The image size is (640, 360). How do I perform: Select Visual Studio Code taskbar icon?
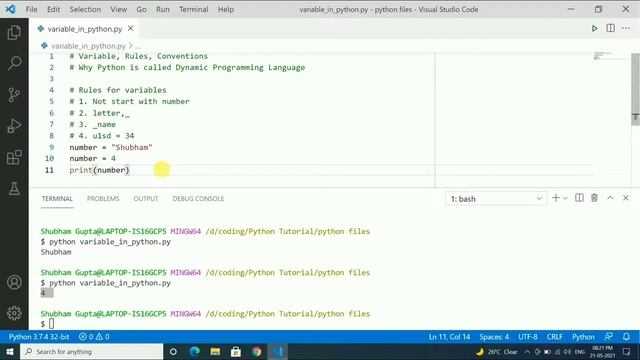[278, 351]
